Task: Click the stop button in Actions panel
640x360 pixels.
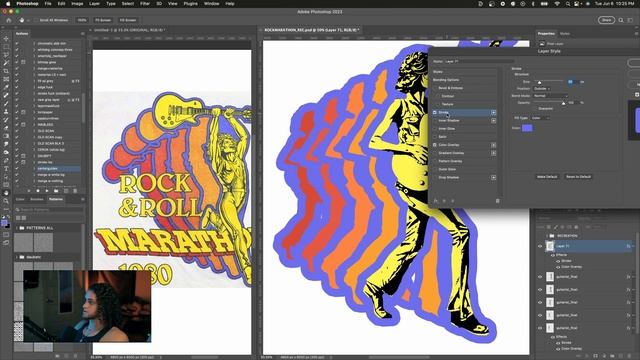Action: point(29,191)
